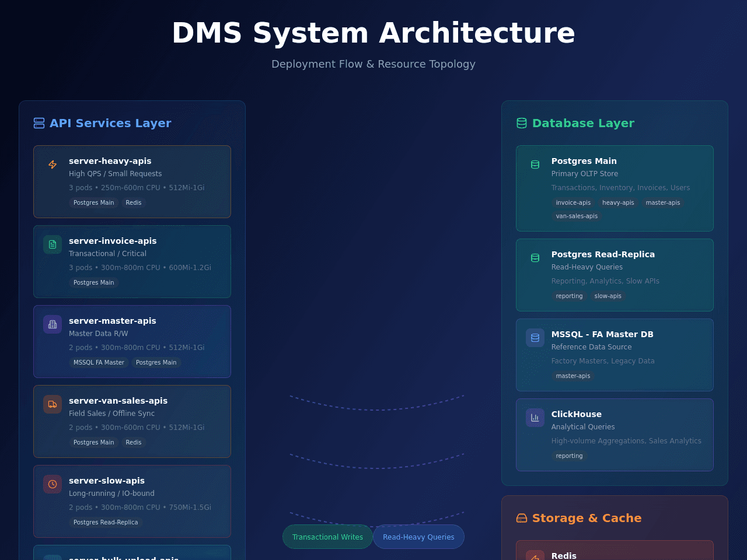Click 'Primary OLTP Store' description

pos(585,174)
